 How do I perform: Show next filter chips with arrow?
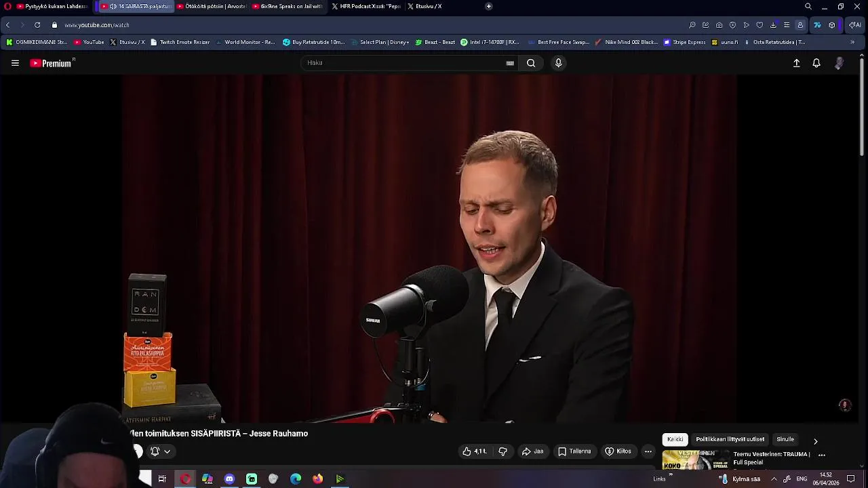click(x=816, y=441)
